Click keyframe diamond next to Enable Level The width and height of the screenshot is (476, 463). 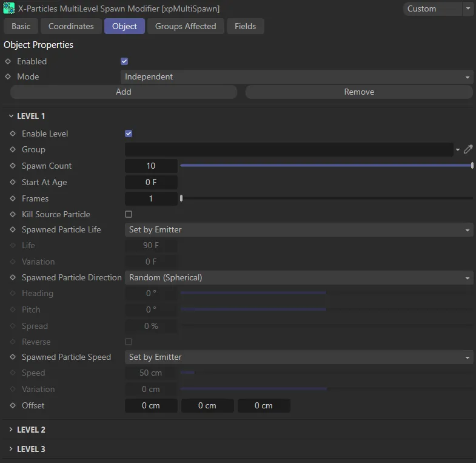tap(13, 133)
